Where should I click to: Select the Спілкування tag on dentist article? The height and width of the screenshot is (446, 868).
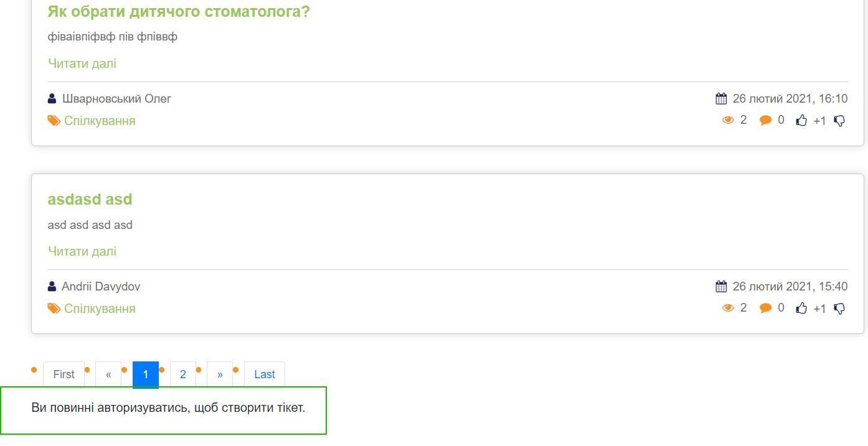coord(100,121)
